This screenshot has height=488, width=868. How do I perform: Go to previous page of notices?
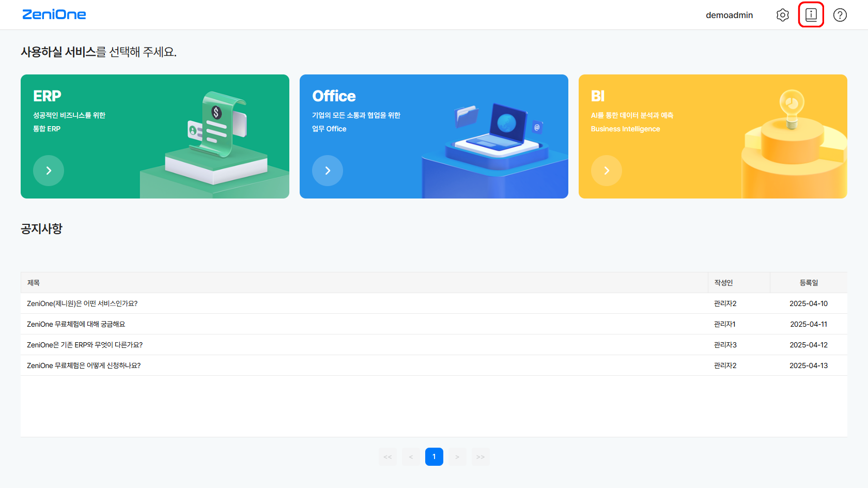411,457
